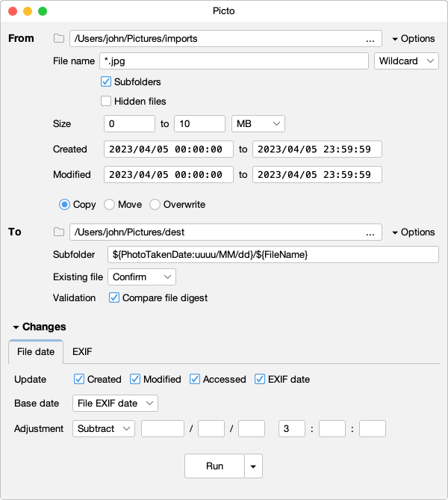Image resolution: width=448 pixels, height=500 pixels.
Task: Click the From folder icon
Action: pyautogui.click(x=59, y=39)
